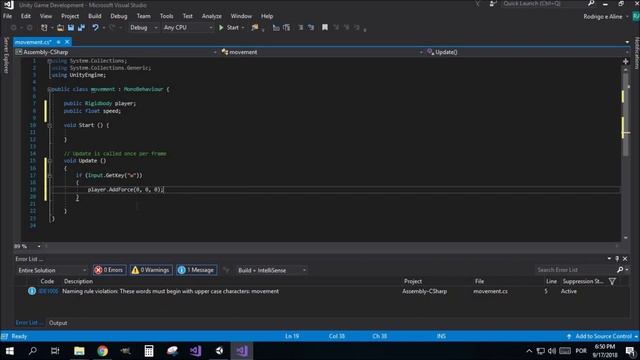Image resolution: width=640 pixels, height=360 pixels.
Task: Click the Error List filter funnel icon
Action: 612,281
